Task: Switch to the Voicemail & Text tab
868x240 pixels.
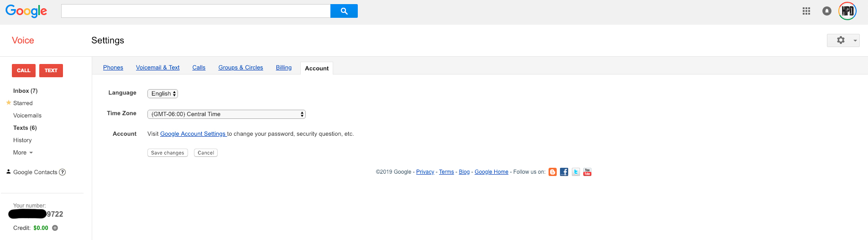Action: tap(157, 68)
